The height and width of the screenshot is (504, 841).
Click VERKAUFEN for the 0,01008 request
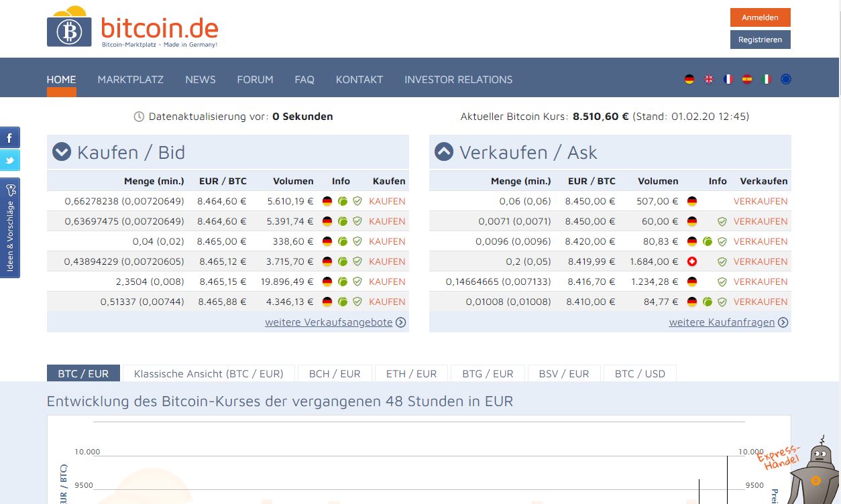pos(761,302)
